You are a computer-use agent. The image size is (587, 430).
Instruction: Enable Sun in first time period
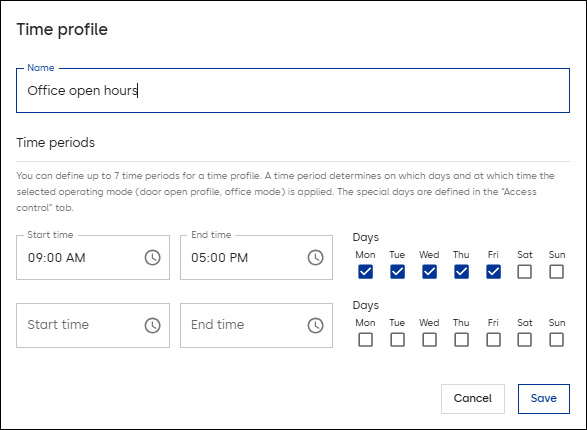coord(556,272)
